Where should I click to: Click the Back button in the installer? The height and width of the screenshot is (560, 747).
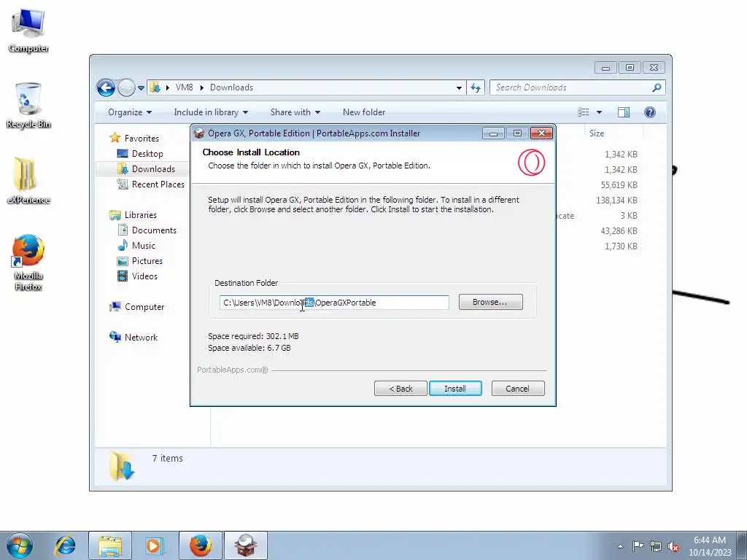tap(400, 389)
